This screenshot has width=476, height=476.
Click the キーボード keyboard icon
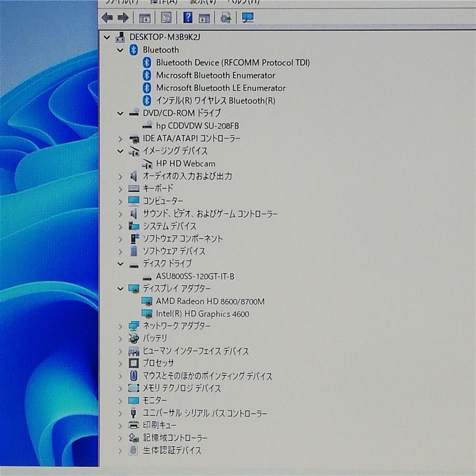(134, 188)
